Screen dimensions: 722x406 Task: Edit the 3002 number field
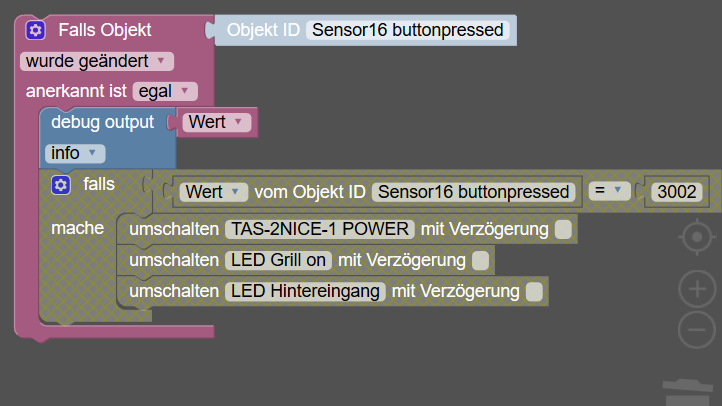tap(676, 192)
